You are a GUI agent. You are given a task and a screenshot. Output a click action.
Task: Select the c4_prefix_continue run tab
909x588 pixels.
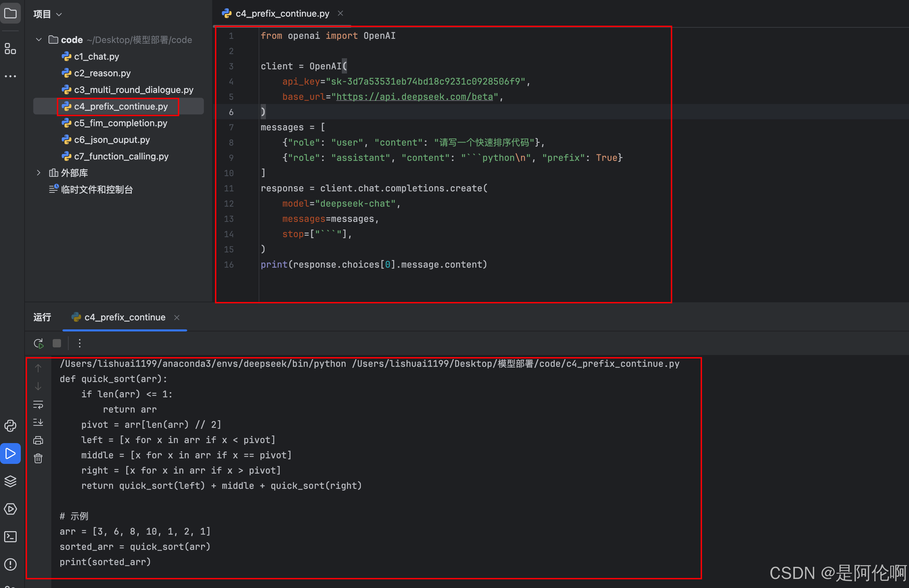[x=124, y=317]
